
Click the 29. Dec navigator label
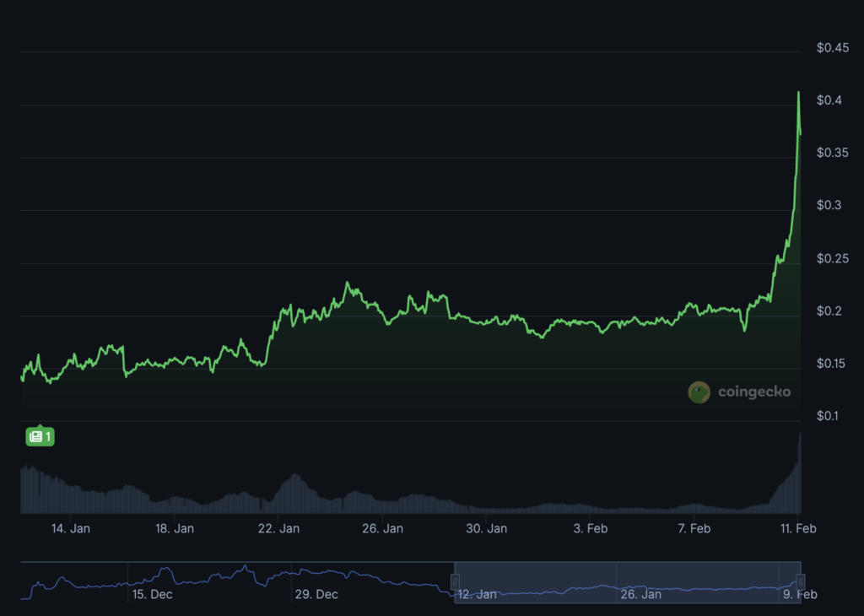[316, 594]
